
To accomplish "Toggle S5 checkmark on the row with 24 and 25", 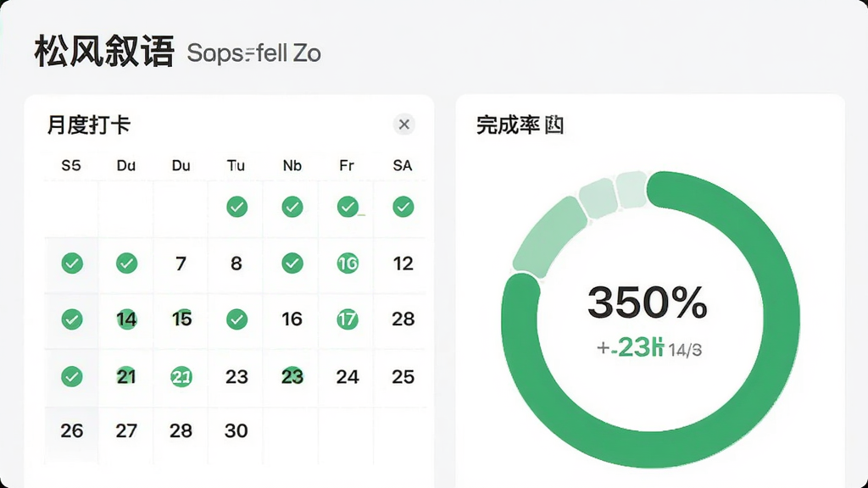I will coord(72,377).
